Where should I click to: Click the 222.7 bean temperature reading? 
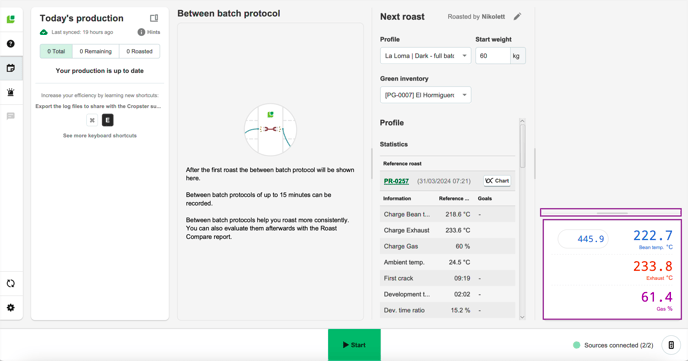pos(652,236)
